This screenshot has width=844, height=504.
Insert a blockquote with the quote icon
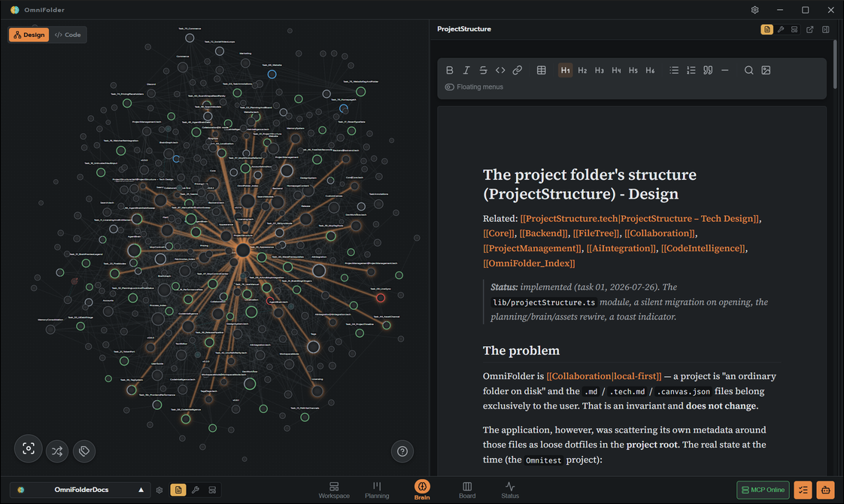[708, 70]
